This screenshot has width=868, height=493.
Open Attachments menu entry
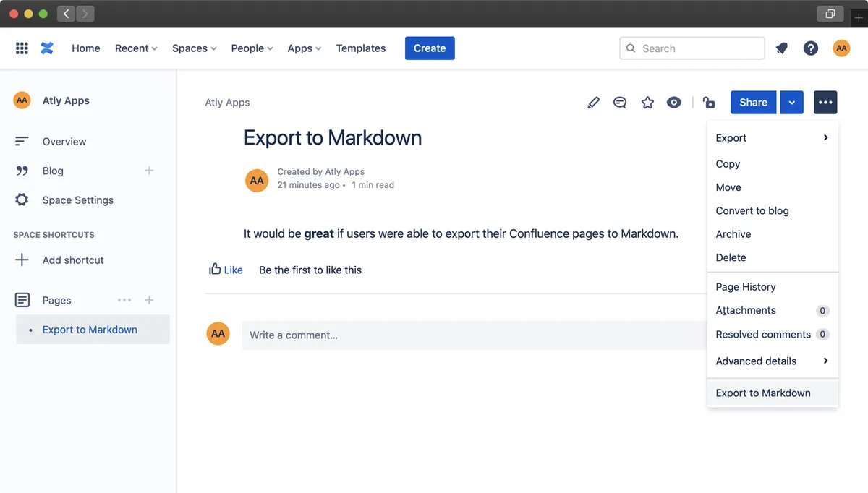point(773,310)
